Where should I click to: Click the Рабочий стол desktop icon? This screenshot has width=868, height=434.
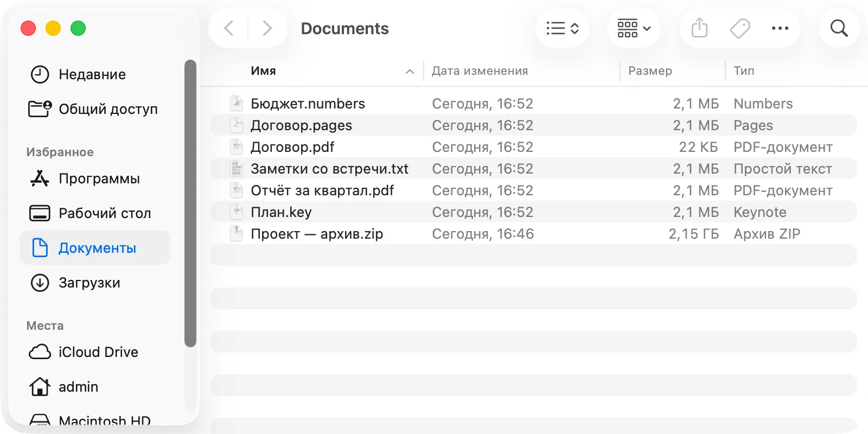click(40, 213)
